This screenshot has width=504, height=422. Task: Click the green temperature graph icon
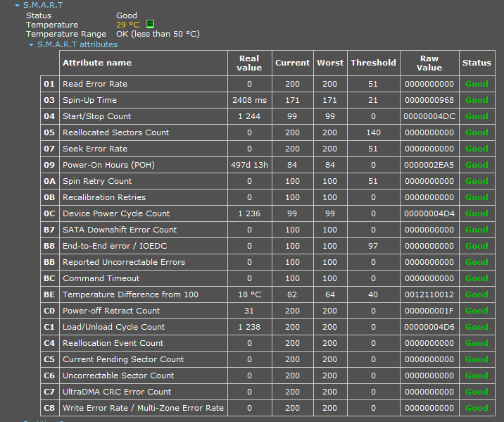tap(150, 25)
